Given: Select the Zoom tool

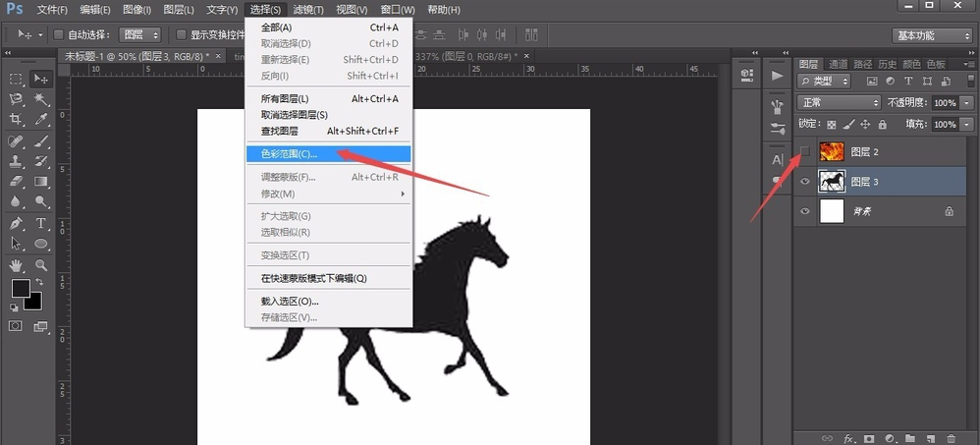Looking at the screenshot, I should pyautogui.click(x=41, y=265).
